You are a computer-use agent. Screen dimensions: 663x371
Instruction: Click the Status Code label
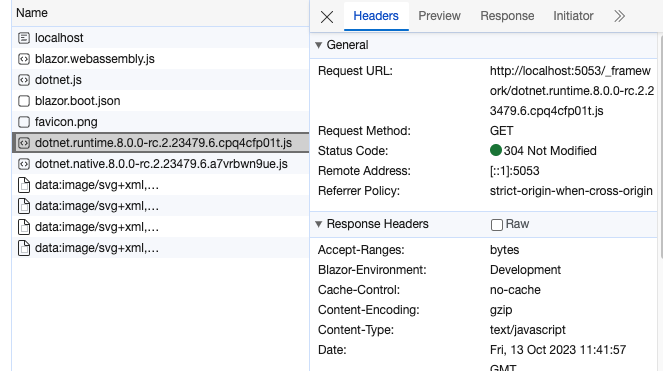[x=353, y=151]
